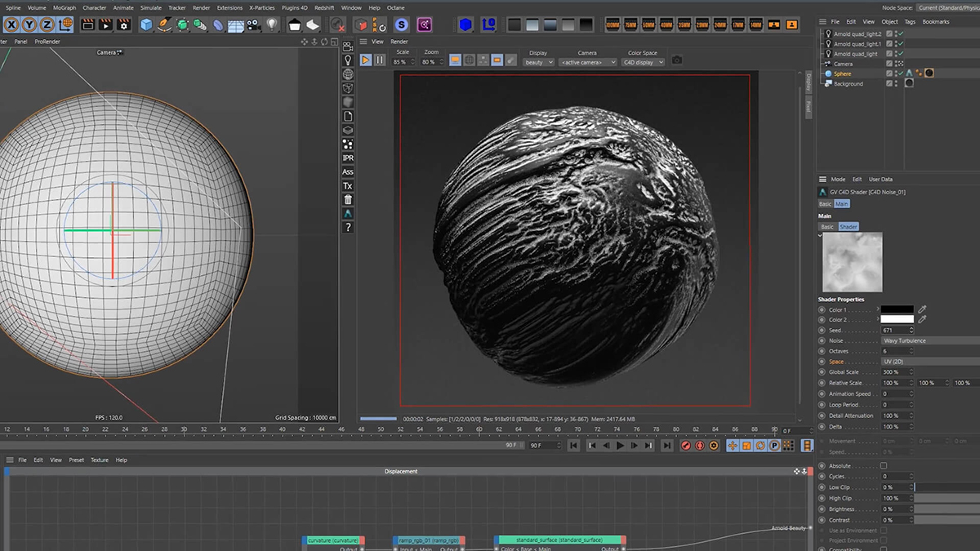Toggle autokeying red circle button
Image resolution: width=980 pixels, height=551 pixels.
point(700,446)
